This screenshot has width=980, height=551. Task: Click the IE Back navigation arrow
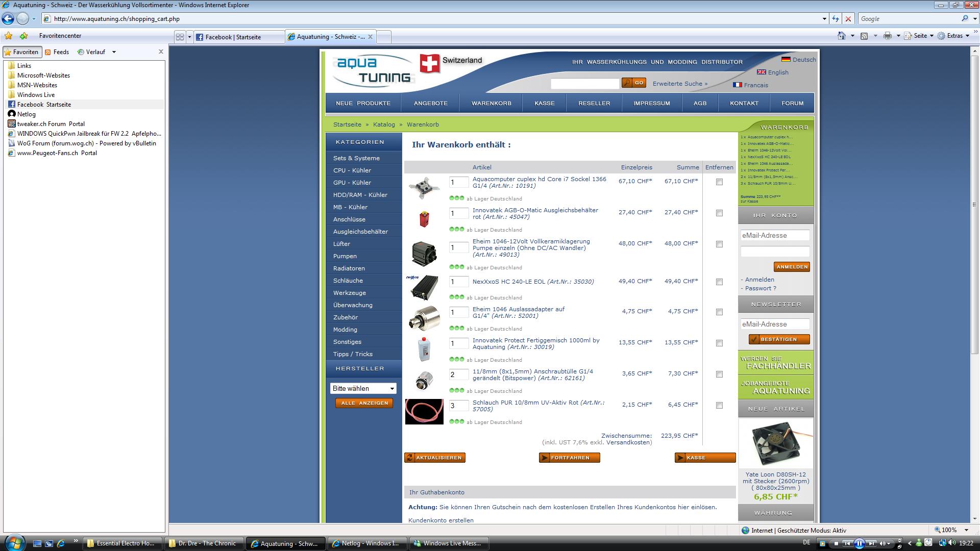coord(8,19)
